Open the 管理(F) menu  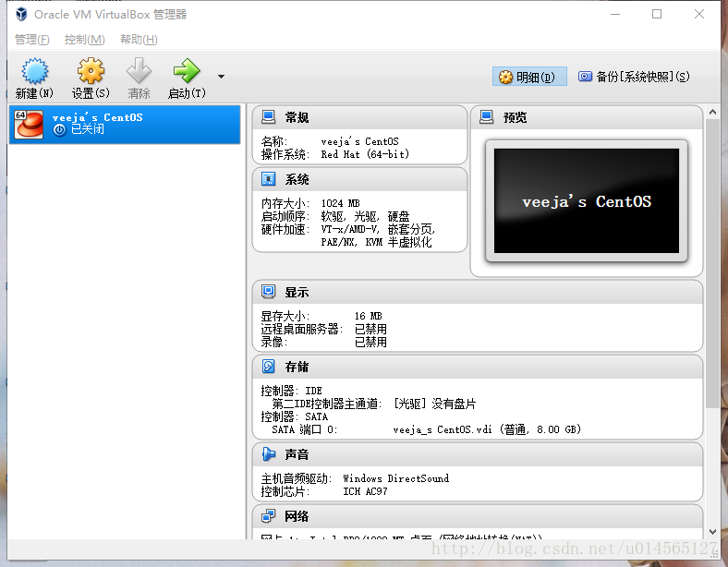click(x=32, y=40)
